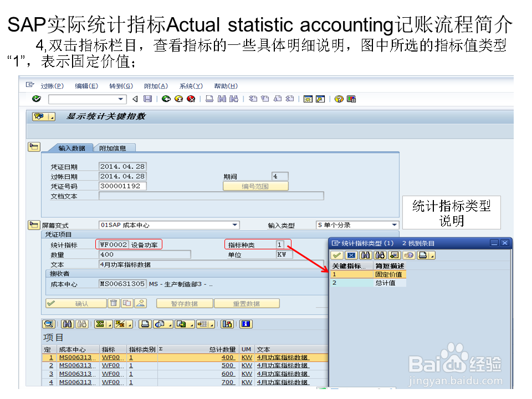Open the 系统(Y) menu
Viewport: 532px width, 399px height.
(191, 86)
